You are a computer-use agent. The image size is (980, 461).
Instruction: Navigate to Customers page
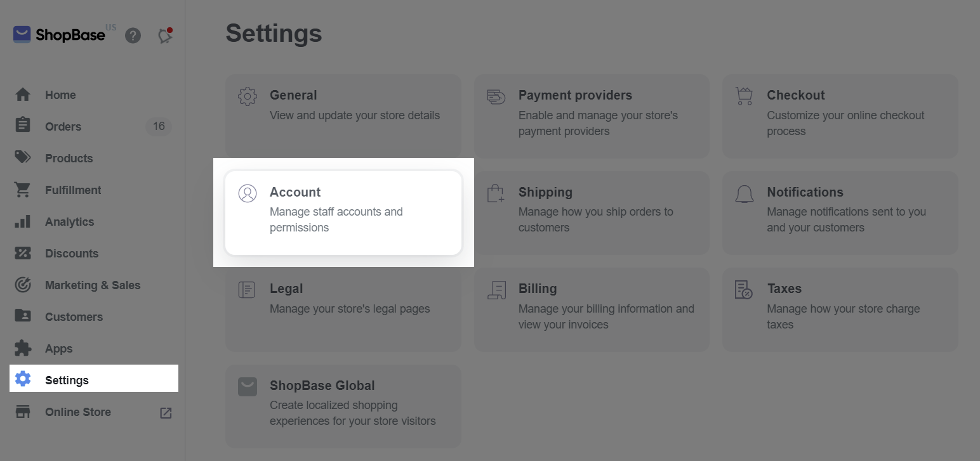point(74,317)
